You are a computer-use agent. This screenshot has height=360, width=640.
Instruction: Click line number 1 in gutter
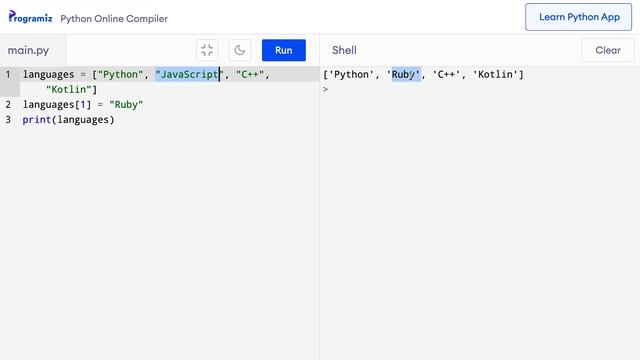tap(8, 74)
